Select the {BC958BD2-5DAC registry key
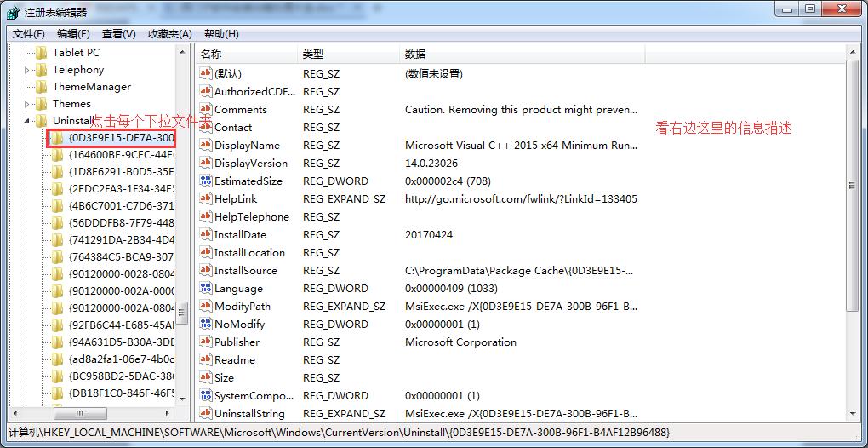The height and width of the screenshot is (448, 868). pos(122,376)
